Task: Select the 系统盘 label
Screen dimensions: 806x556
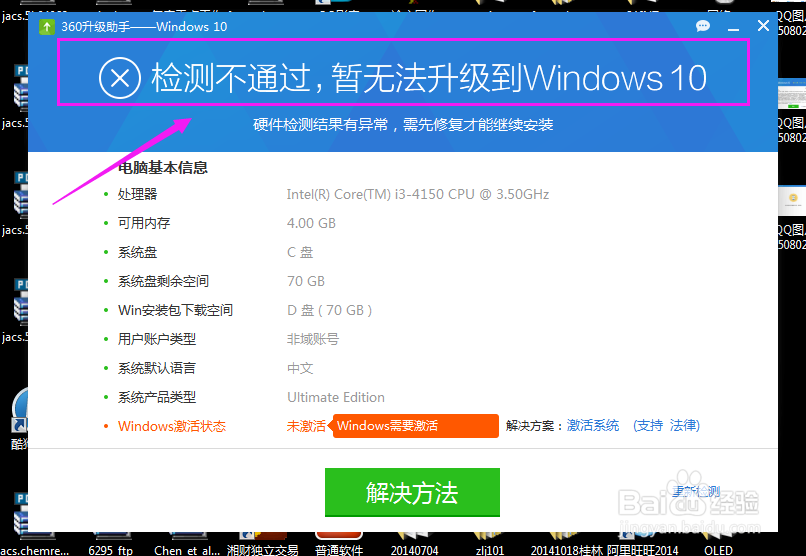Action: (137, 252)
